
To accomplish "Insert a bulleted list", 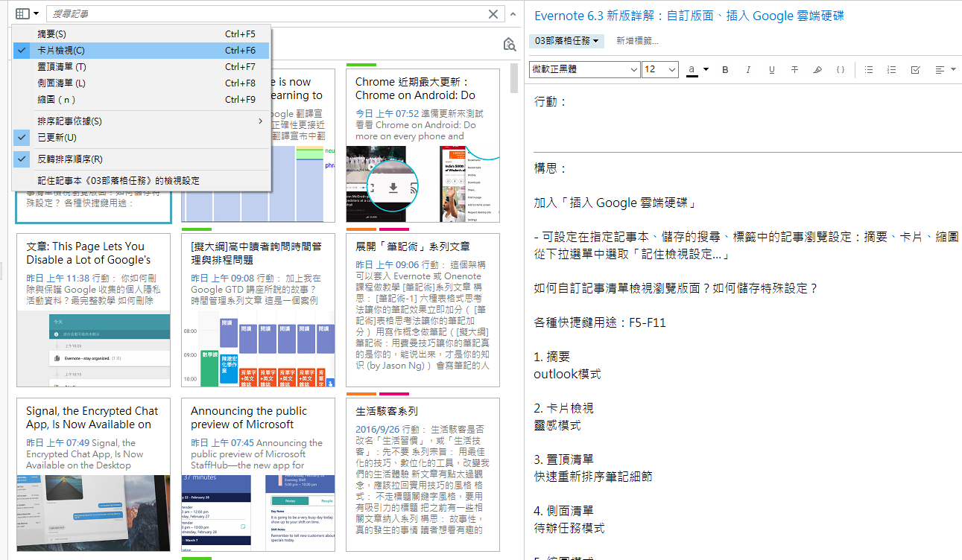I will [869, 69].
